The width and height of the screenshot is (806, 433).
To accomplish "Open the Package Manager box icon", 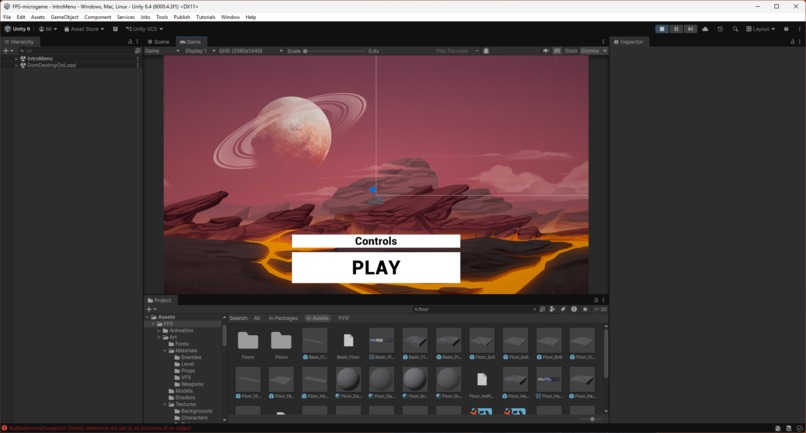I will coord(115,29).
